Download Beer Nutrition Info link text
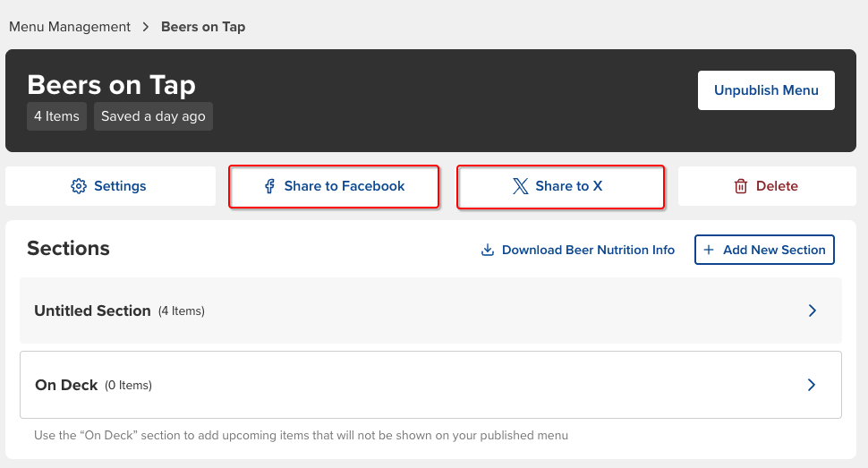868x468 pixels. 588,250
